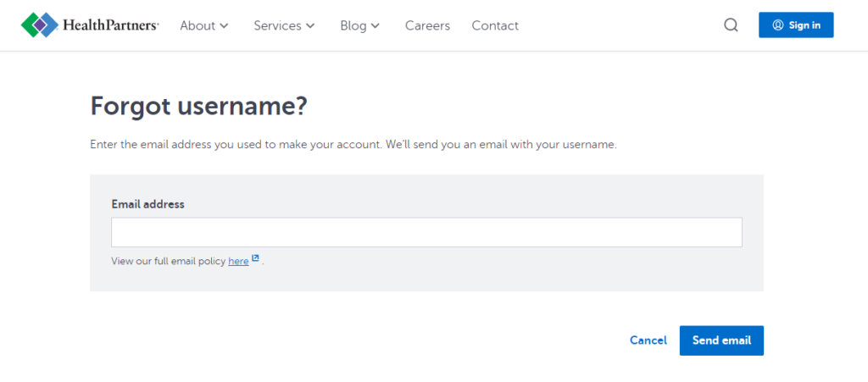Screen dimensions: 868x382
Task: Open the Services menu label
Action: 277,25
